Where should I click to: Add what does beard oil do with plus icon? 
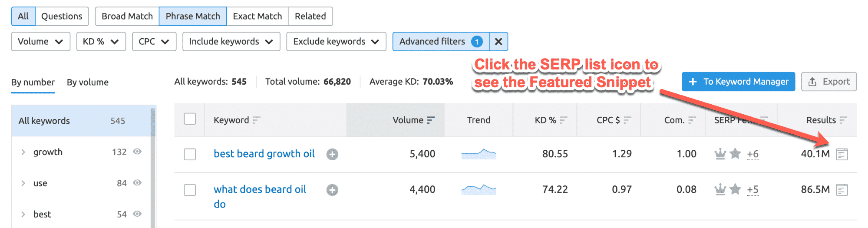(x=332, y=190)
